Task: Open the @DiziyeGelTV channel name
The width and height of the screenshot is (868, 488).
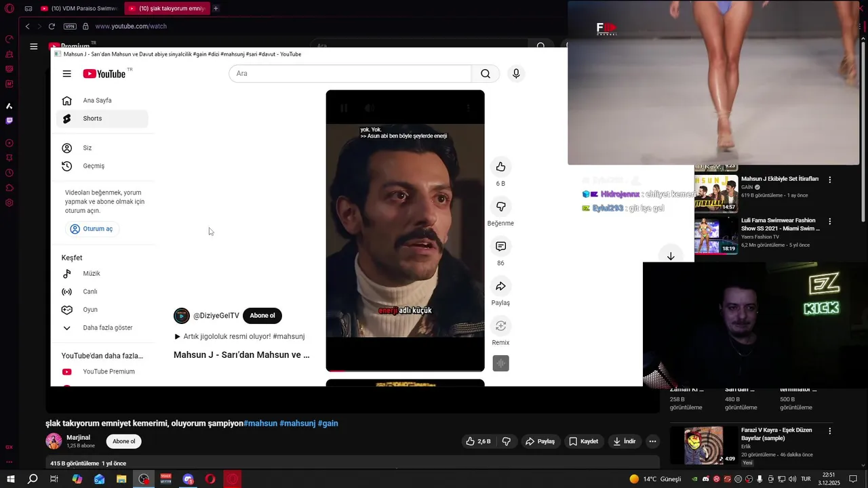Action: pos(216,316)
